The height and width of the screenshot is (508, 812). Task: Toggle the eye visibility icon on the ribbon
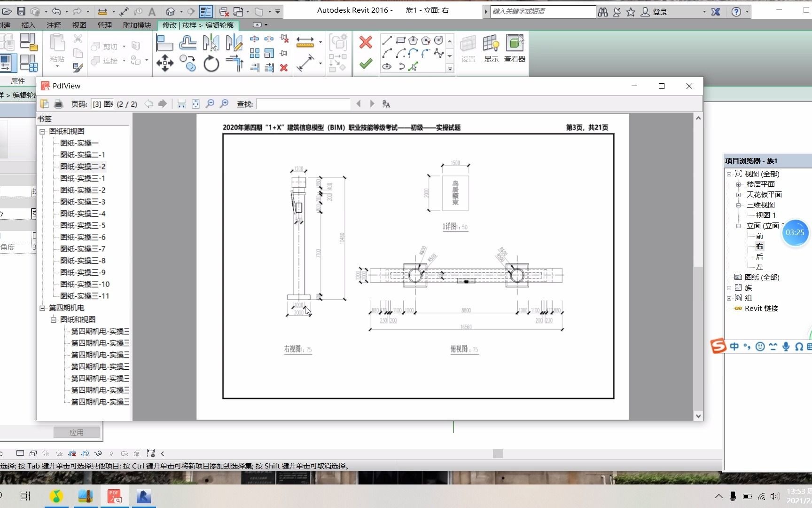tap(387, 66)
